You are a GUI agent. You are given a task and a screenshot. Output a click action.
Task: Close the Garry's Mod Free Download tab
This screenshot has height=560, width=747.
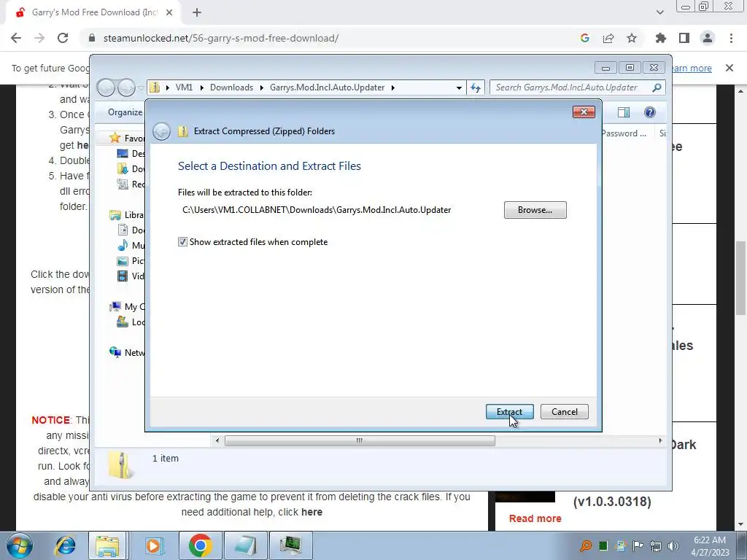(x=169, y=12)
